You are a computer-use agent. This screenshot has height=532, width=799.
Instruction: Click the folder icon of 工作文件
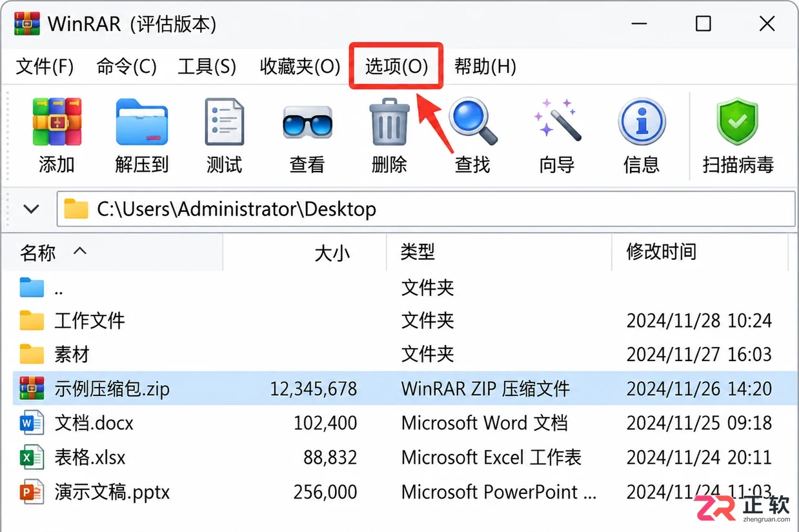[x=32, y=320]
